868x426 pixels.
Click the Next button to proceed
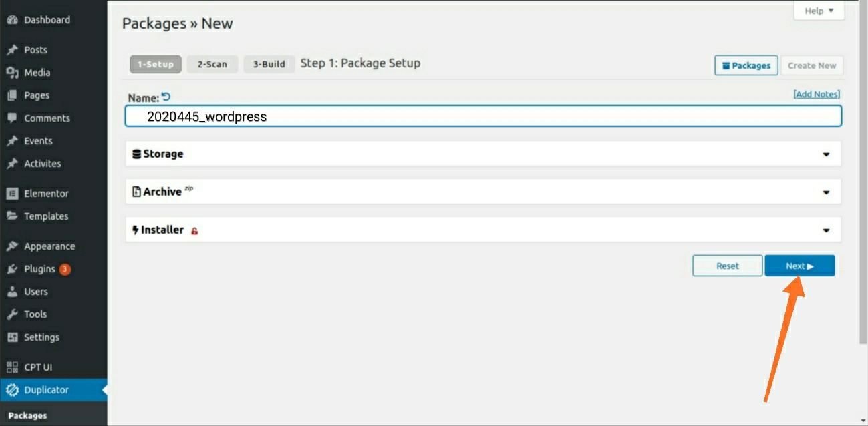[x=799, y=265]
